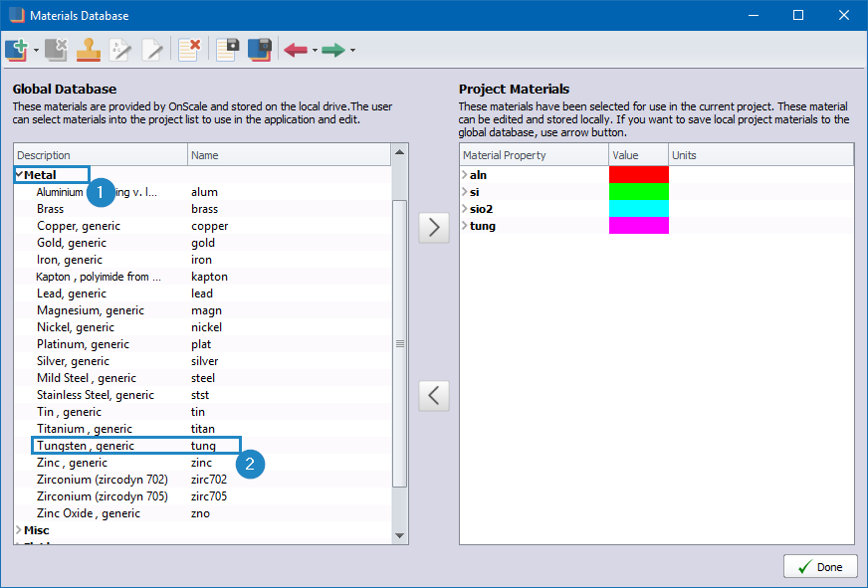This screenshot has width=868, height=588.
Task: Click the Name column header in Global Database
Action: [289, 155]
